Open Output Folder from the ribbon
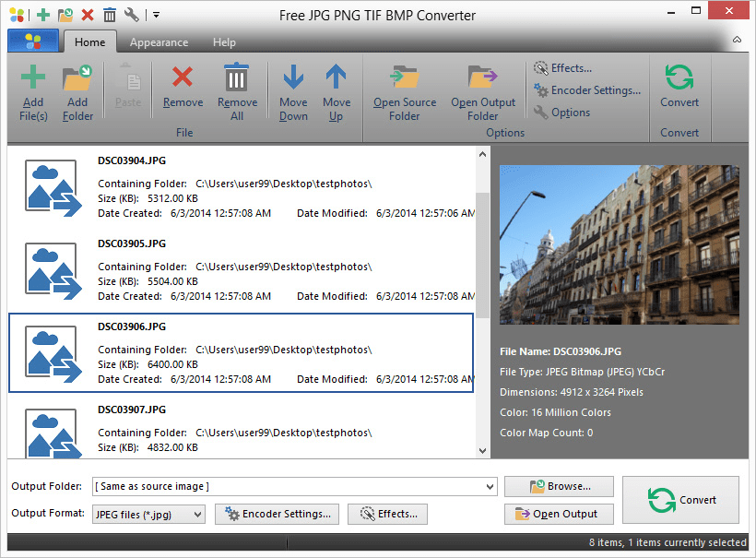This screenshot has height=558, width=756. [483, 92]
